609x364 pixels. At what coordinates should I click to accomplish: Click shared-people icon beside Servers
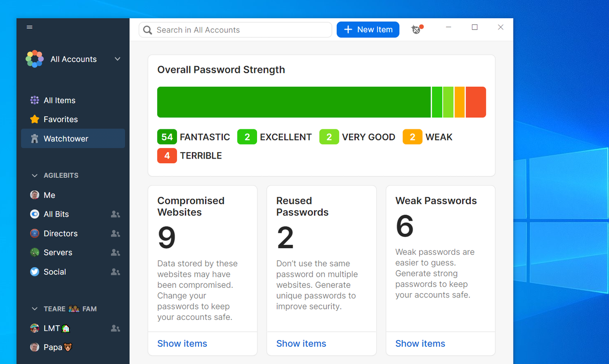pos(115,252)
